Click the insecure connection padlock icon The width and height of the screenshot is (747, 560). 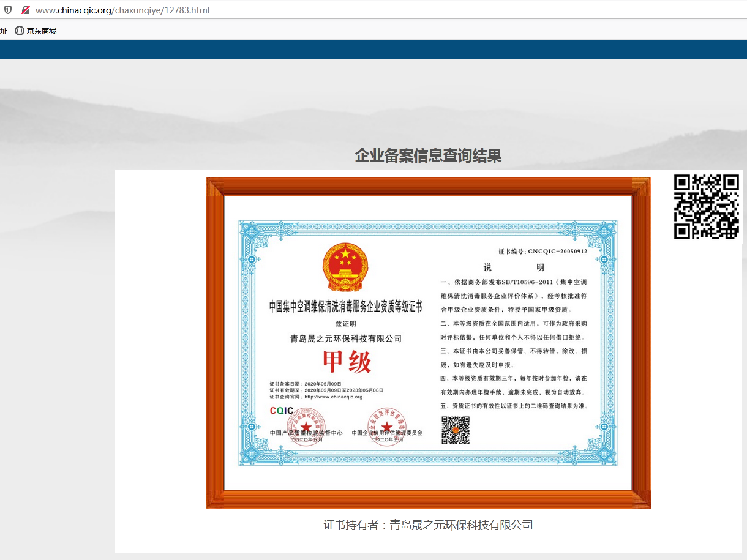[x=26, y=10]
